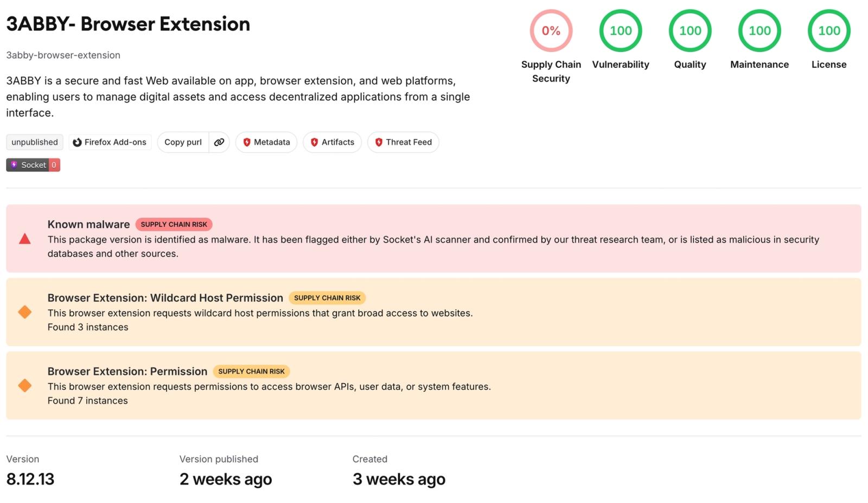This screenshot has height=503, width=868.
Task: Click the unpublished status tag
Action: click(x=35, y=142)
